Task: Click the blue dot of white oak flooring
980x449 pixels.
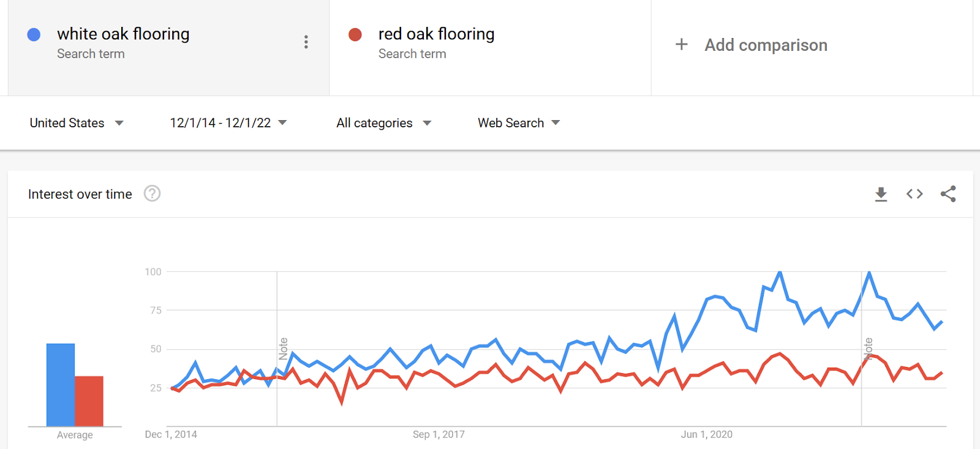Action: point(34,34)
